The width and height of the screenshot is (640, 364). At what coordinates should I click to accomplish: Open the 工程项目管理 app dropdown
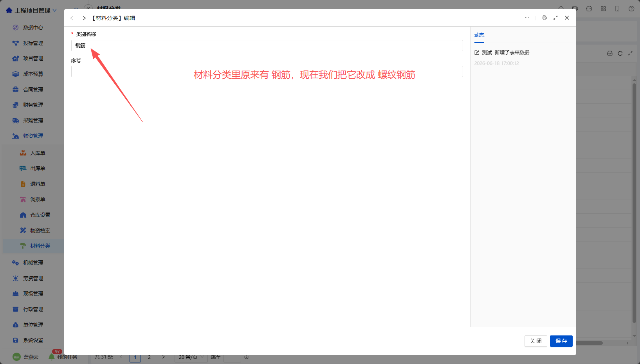click(x=31, y=10)
